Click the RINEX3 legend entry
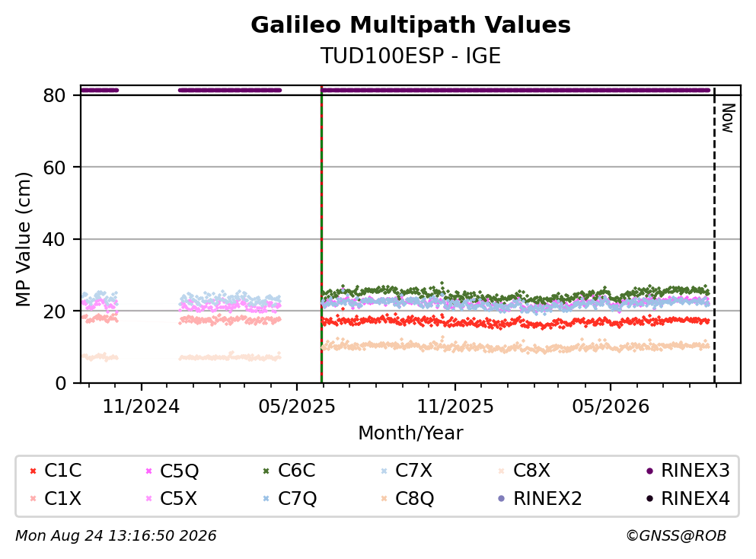Viewport: 756px width, 559px height. [x=688, y=470]
